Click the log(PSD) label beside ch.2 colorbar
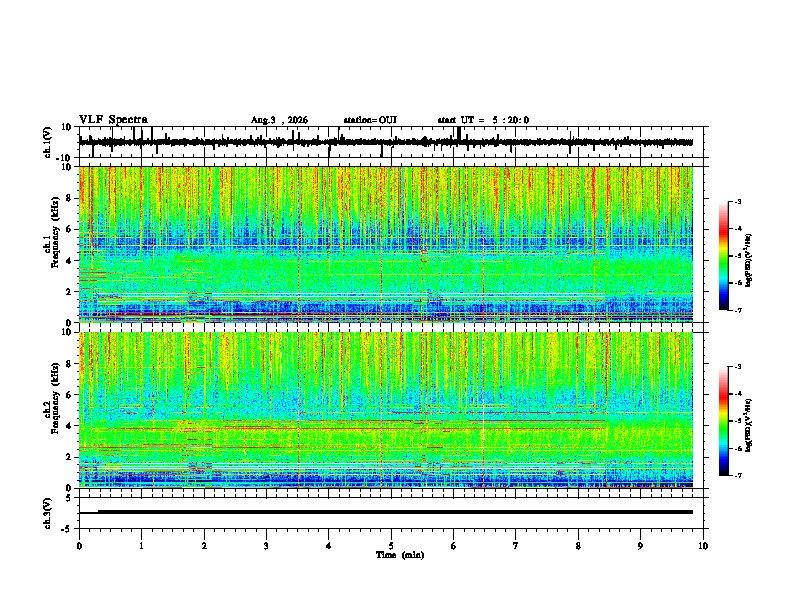The width and height of the screenshot is (792, 612). pos(749,425)
